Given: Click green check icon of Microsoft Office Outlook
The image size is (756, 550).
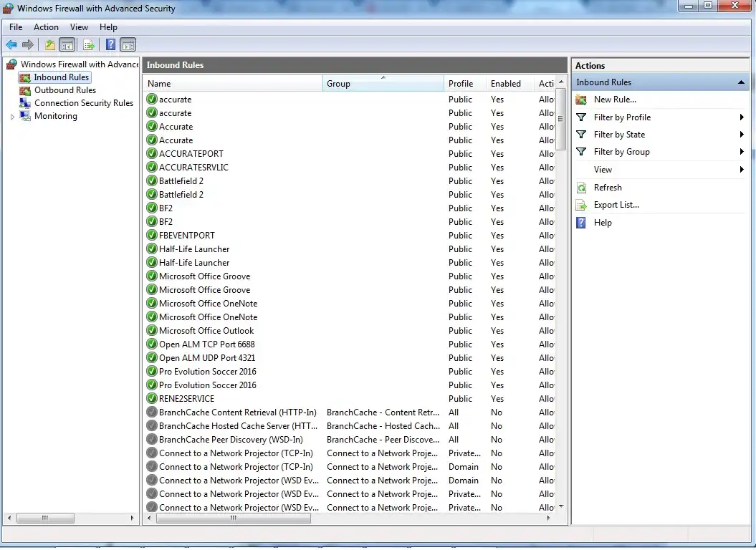Looking at the screenshot, I should pyautogui.click(x=152, y=331).
